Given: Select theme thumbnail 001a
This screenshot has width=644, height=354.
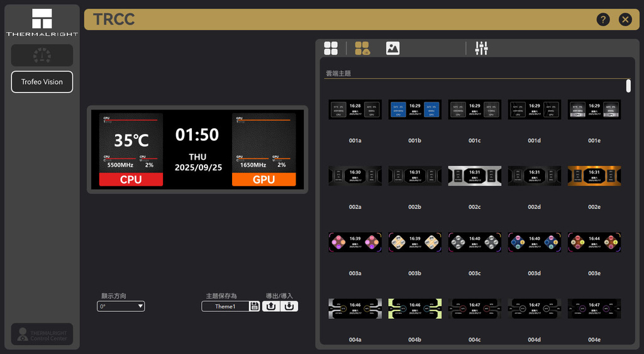Looking at the screenshot, I should (355, 109).
